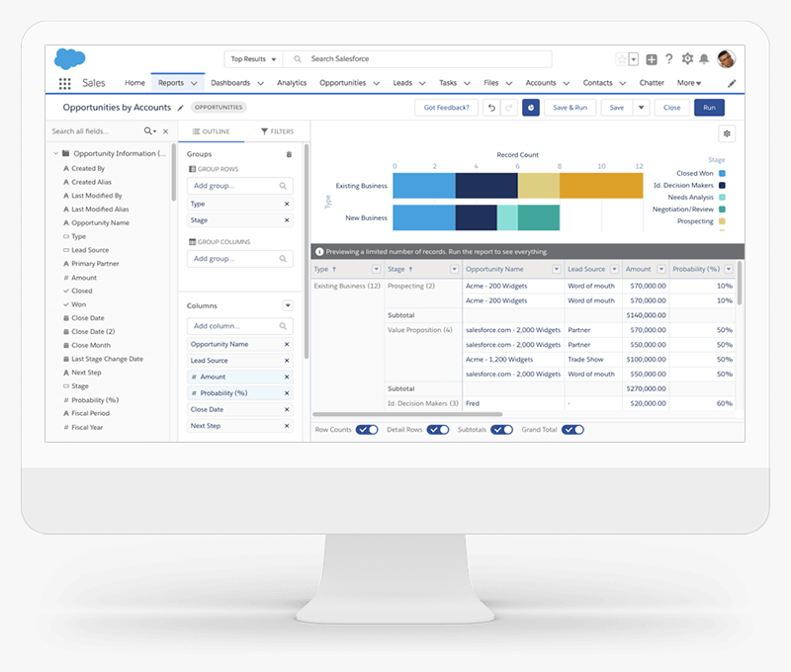This screenshot has width=791, height=672.
Task: Open the Save options dropdown arrow
Action: 641,108
